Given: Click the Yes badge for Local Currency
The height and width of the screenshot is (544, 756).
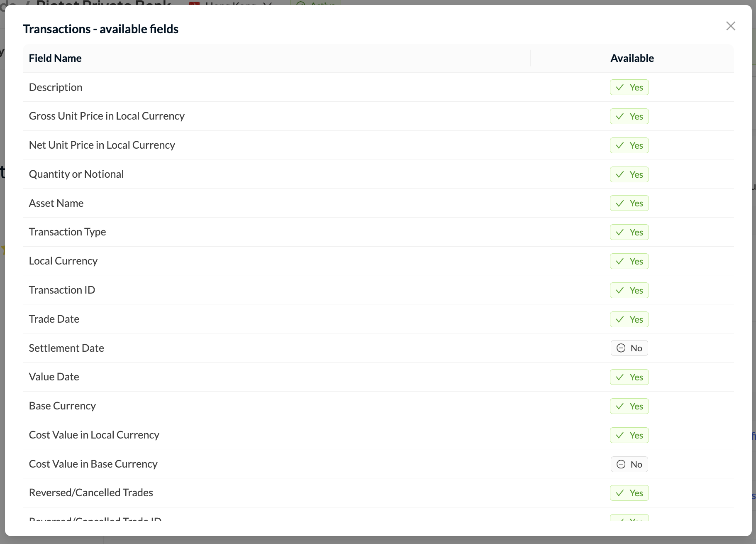Looking at the screenshot, I should pyautogui.click(x=629, y=261).
